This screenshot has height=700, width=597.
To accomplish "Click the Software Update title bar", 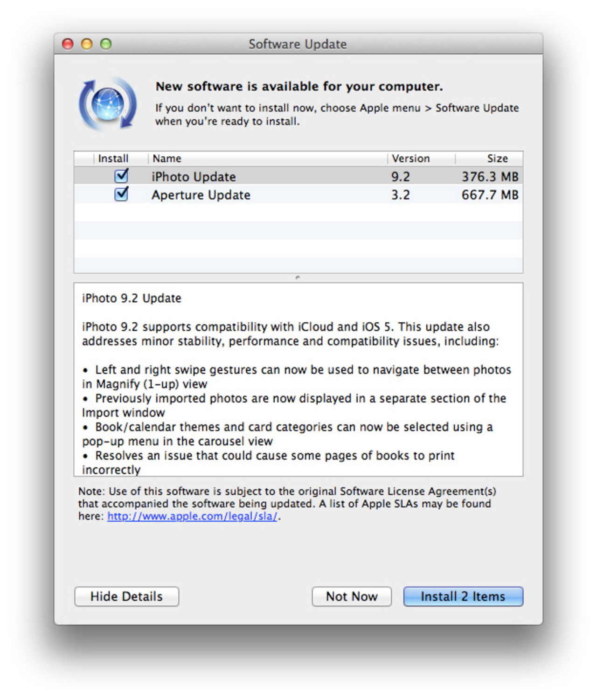I will point(297,44).
